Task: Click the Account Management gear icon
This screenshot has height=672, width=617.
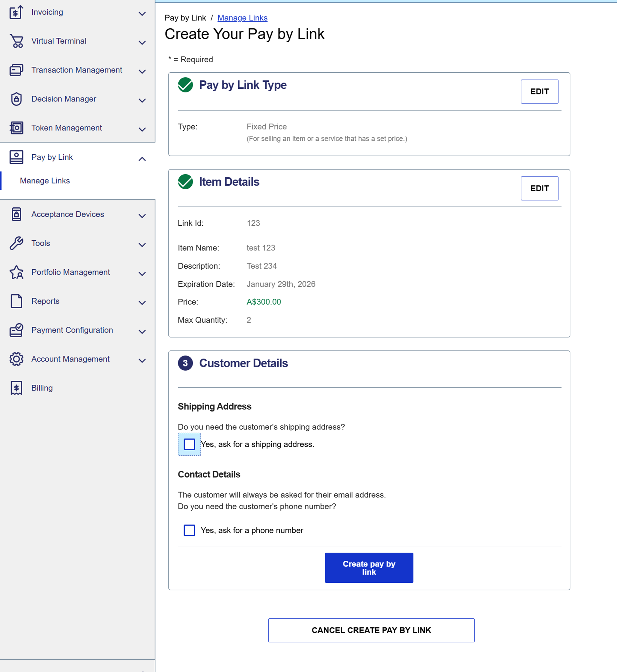Action: pyautogui.click(x=16, y=359)
